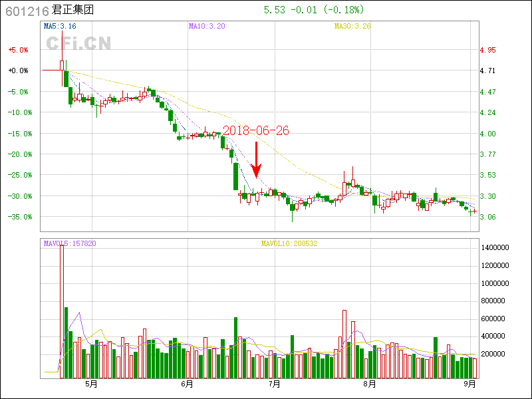The width and height of the screenshot is (532, 399).
Task: Click the MAVOL10 volume indicator label
Action: 289,243
